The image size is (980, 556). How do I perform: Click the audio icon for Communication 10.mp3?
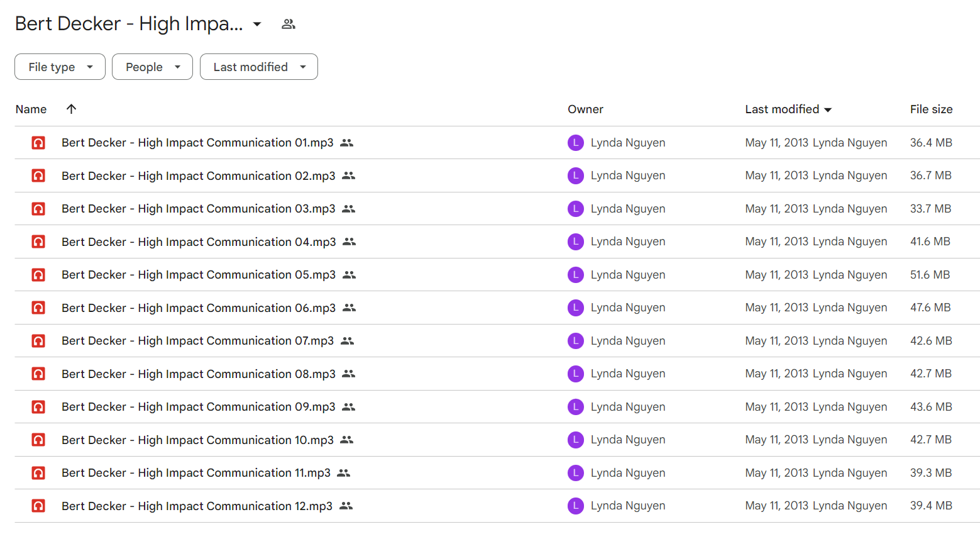pyautogui.click(x=38, y=440)
